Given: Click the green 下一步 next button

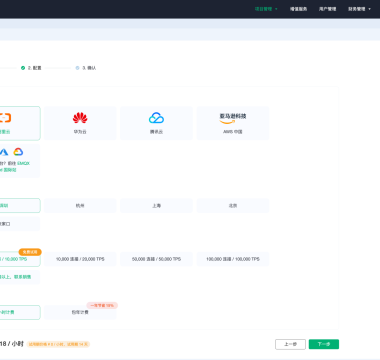Looking at the screenshot, I should pyautogui.click(x=324, y=344).
